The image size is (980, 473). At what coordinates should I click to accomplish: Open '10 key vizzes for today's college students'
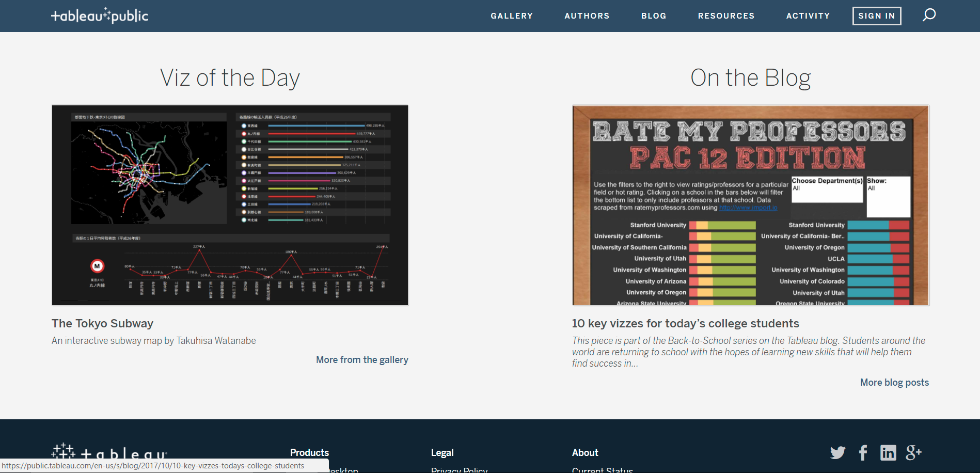click(x=685, y=323)
